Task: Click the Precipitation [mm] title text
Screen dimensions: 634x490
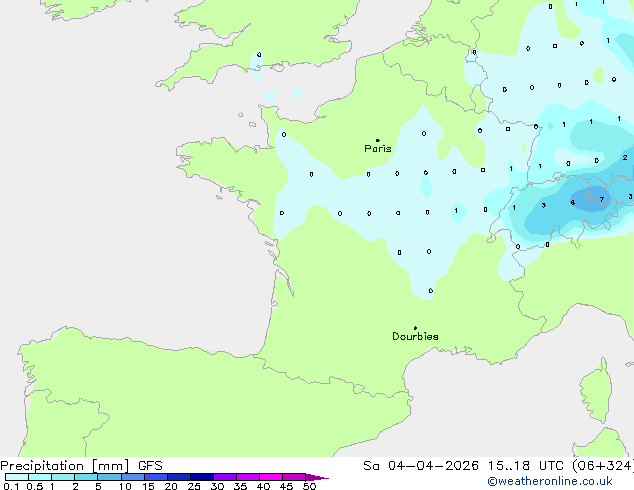Action: point(65,466)
